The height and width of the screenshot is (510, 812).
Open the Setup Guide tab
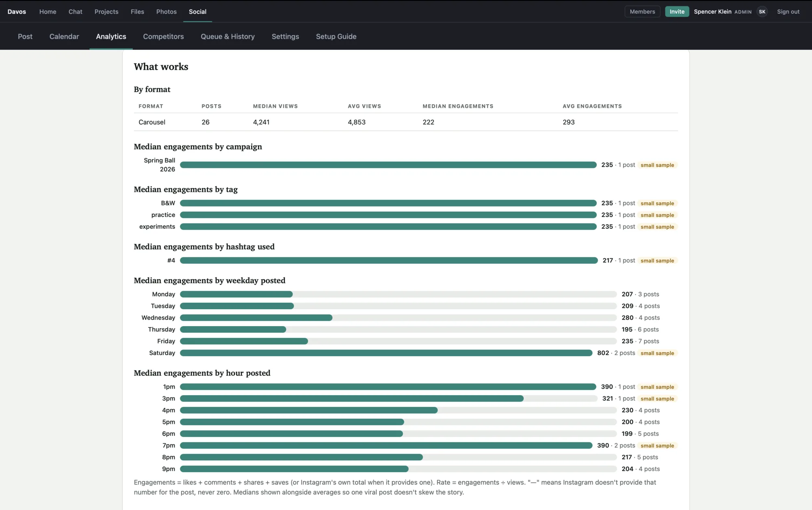(x=336, y=37)
